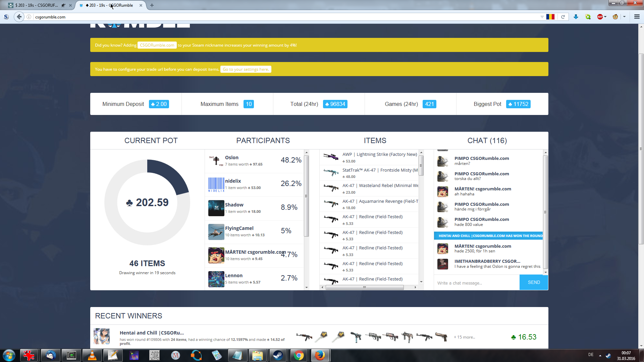The height and width of the screenshot is (362, 644).
Task: Click the Greasemonkey monkey icon
Action: 615,17
